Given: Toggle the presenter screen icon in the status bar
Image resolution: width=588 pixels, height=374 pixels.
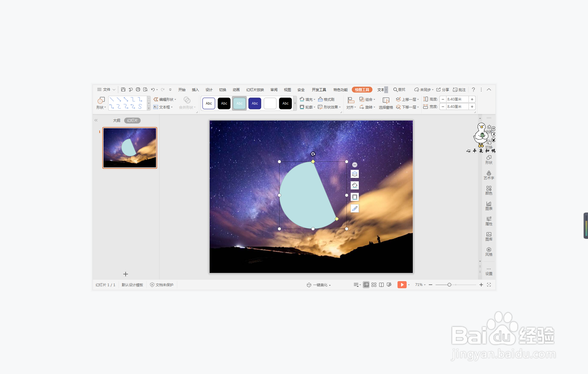Looking at the screenshot, I should pos(389,285).
